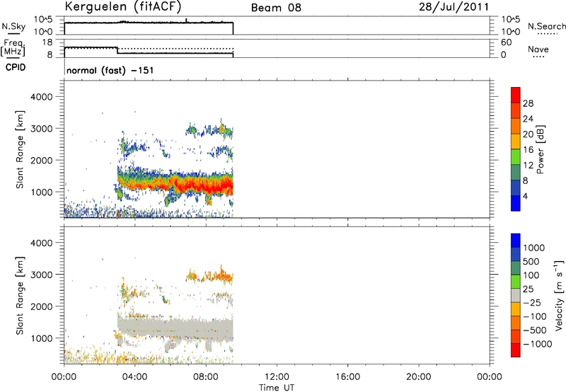
Task: Click the top blue velocity segment above 1000
Action: tap(516, 241)
